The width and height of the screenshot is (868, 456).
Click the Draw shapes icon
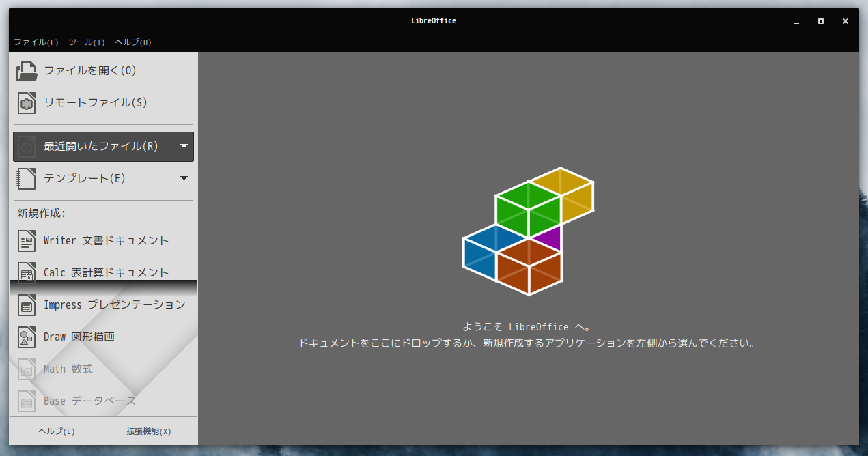27,337
